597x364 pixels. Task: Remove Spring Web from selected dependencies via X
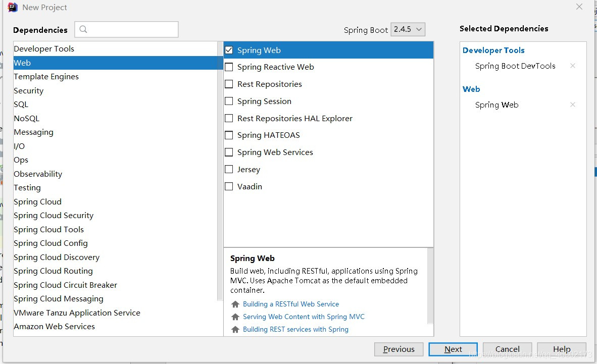coord(572,105)
